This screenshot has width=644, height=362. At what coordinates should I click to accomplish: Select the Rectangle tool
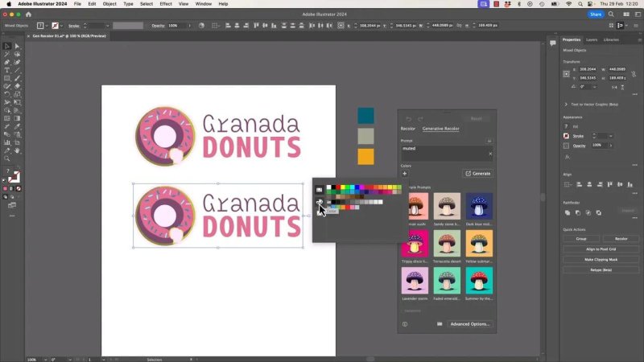pyautogui.click(x=7, y=78)
